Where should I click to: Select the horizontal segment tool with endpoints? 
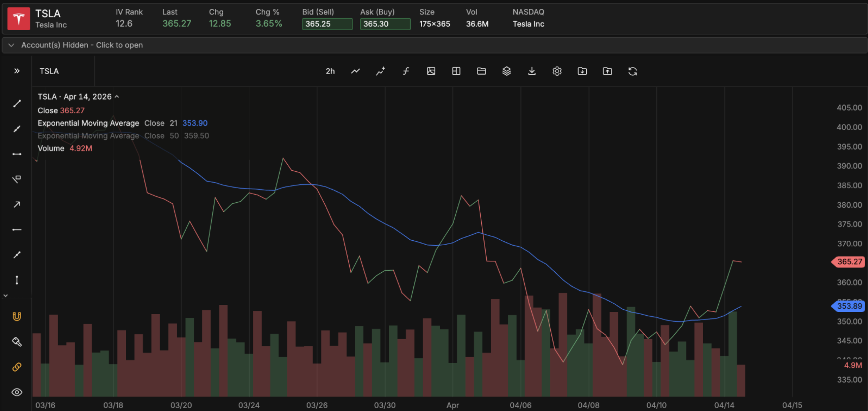pyautogui.click(x=17, y=154)
